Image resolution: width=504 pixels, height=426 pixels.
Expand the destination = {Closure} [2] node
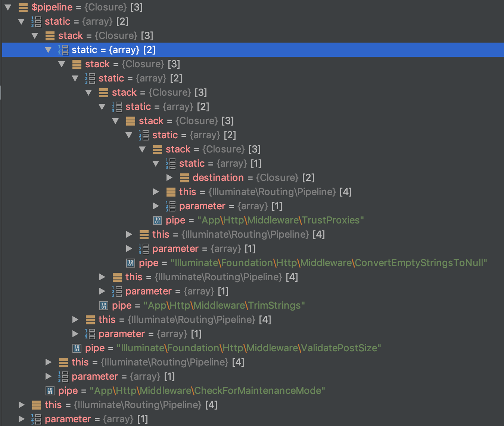coord(169,177)
